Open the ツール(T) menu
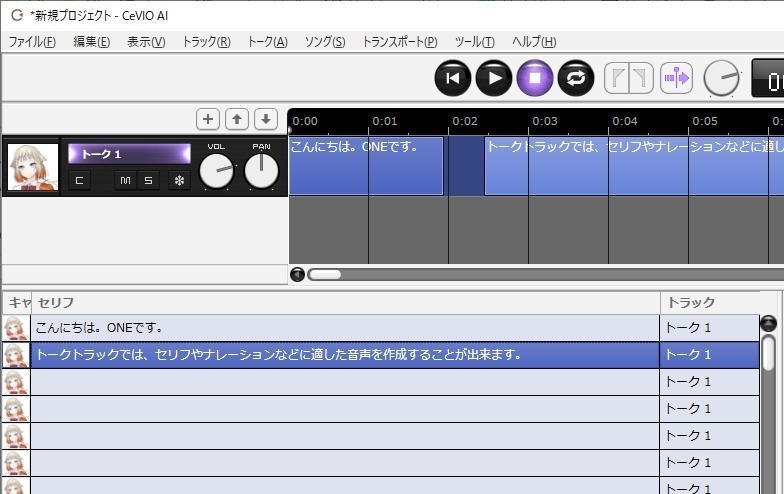The height and width of the screenshot is (494, 784). (474, 42)
